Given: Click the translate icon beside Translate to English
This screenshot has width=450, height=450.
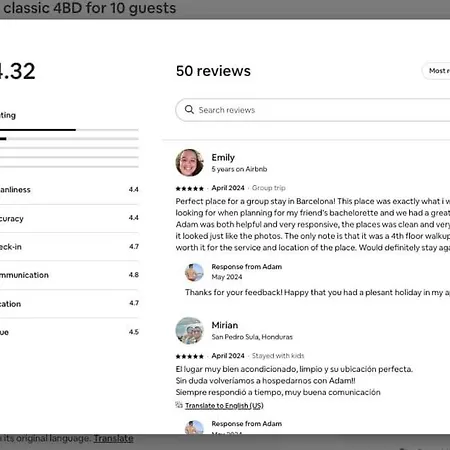Looking at the screenshot, I should pyautogui.click(x=179, y=405).
